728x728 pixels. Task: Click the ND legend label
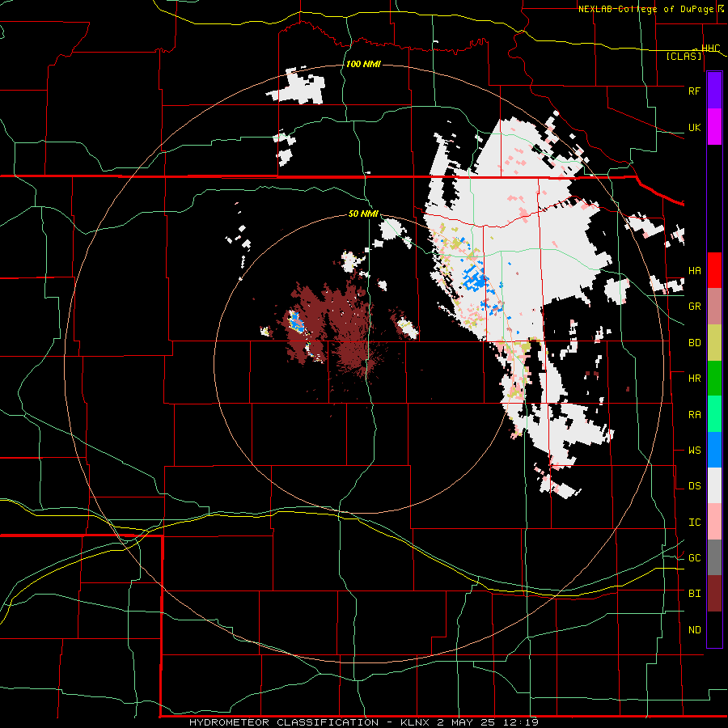[x=694, y=630]
